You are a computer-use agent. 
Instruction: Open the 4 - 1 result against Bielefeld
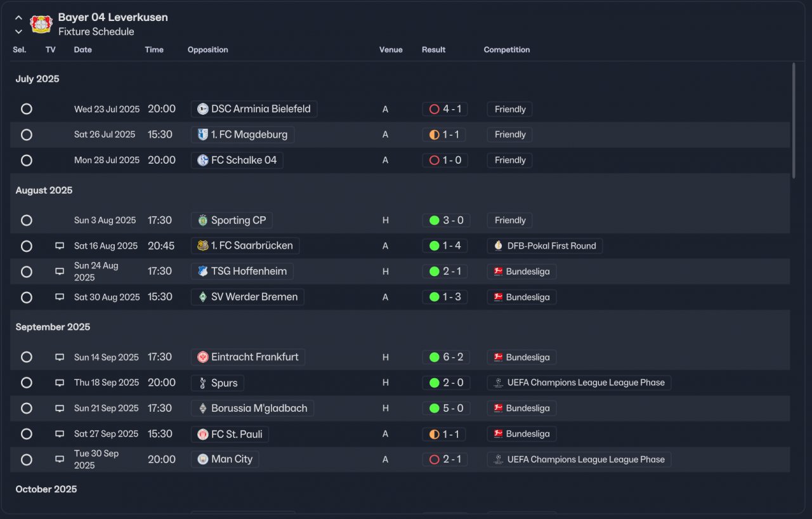pyautogui.click(x=445, y=109)
